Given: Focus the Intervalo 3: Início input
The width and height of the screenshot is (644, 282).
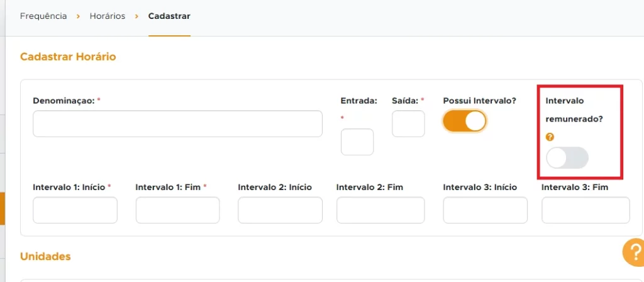Looking at the screenshot, I should [x=485, y=210].
